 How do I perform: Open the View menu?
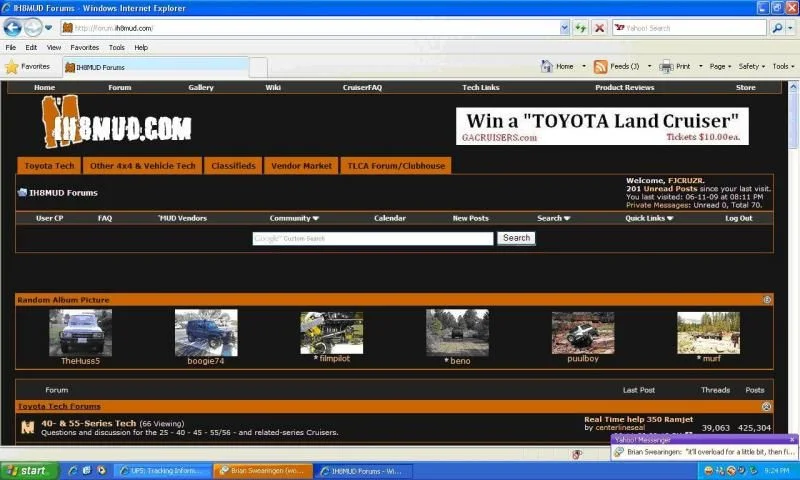tap(54, 47)
